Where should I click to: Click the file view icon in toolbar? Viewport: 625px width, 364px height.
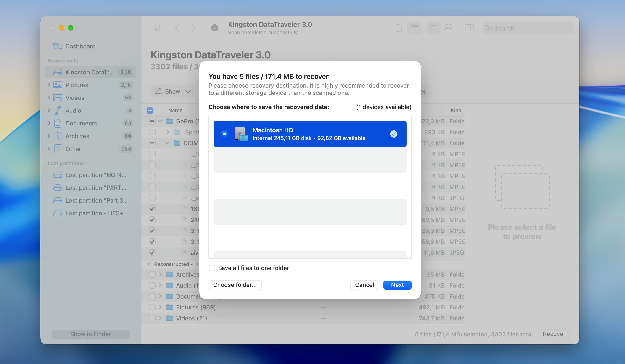pos(398,28)
